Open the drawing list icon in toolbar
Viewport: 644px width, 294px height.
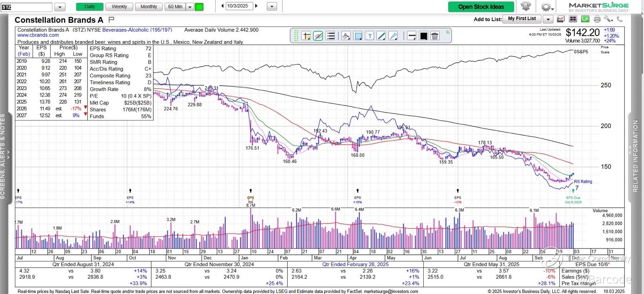[x=330, y=36]
